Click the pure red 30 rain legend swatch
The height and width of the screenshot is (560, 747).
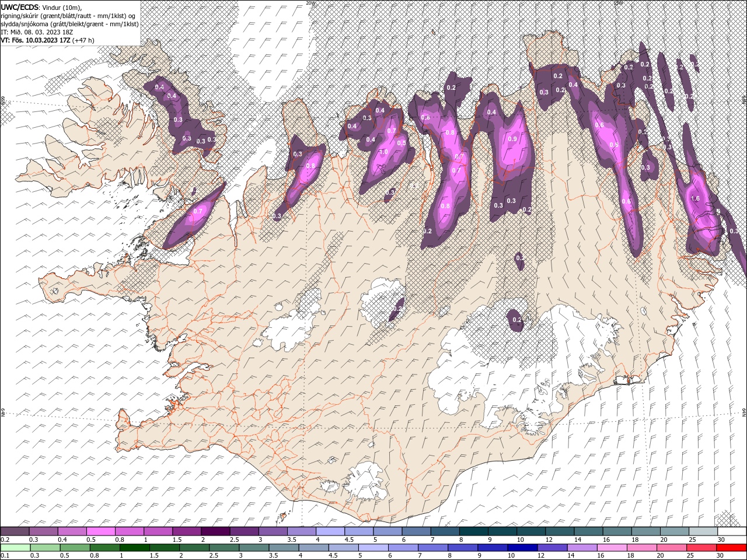(731, 548)
